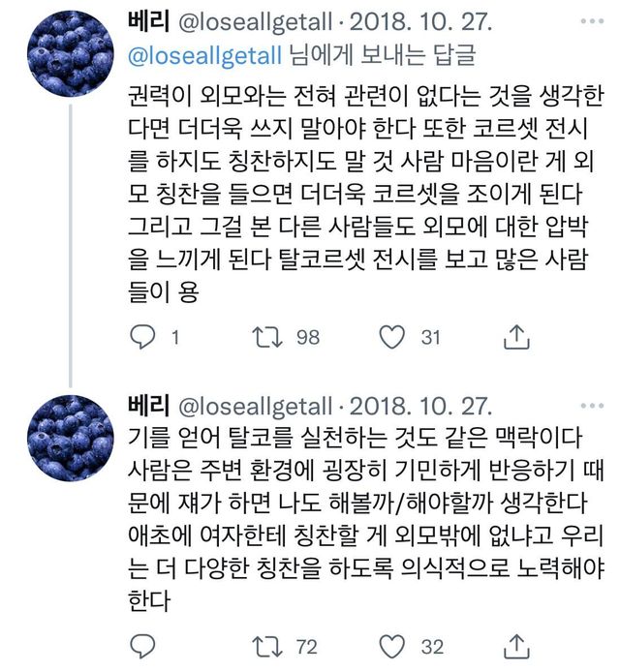Viewport: 620px width, 672px height.
Task: Open share options for the second tweet
Action: 518,646
